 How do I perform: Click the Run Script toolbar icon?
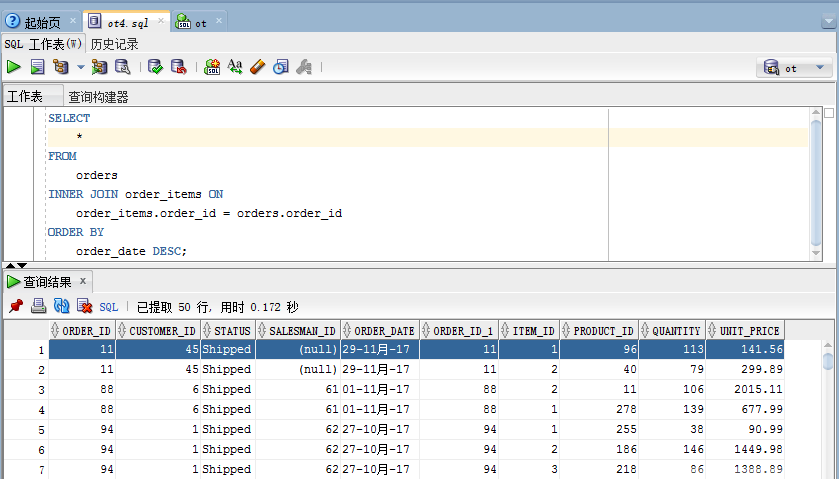37,67
